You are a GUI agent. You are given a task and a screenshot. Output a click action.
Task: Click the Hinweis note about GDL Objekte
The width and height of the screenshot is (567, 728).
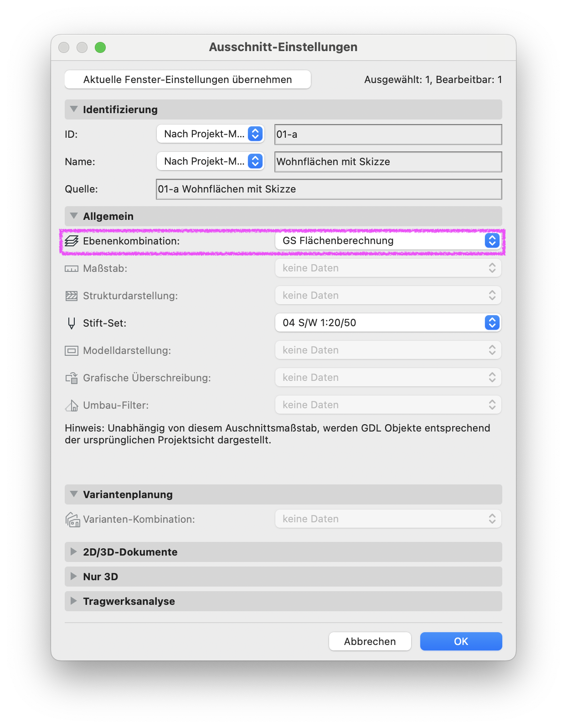278,434
